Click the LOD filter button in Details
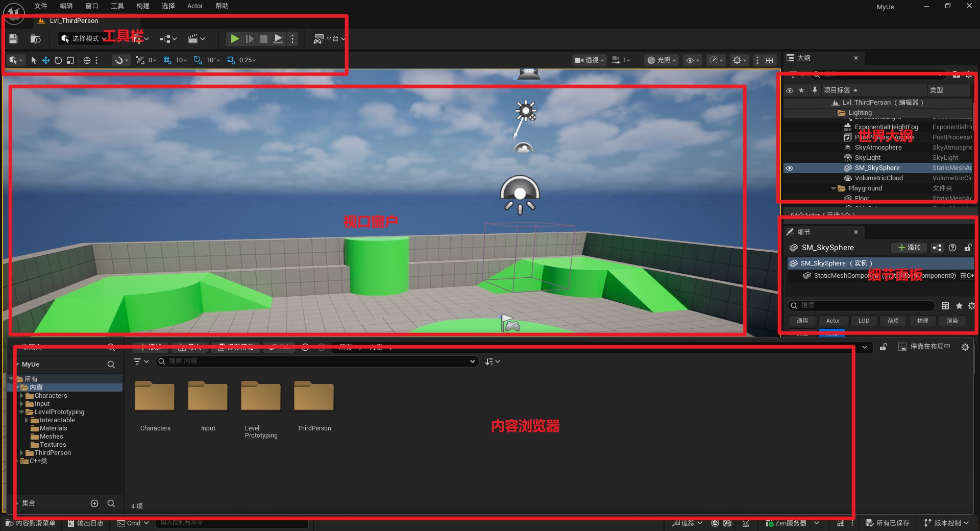Screen dimensions: 980x531 [x=864, y=321]
